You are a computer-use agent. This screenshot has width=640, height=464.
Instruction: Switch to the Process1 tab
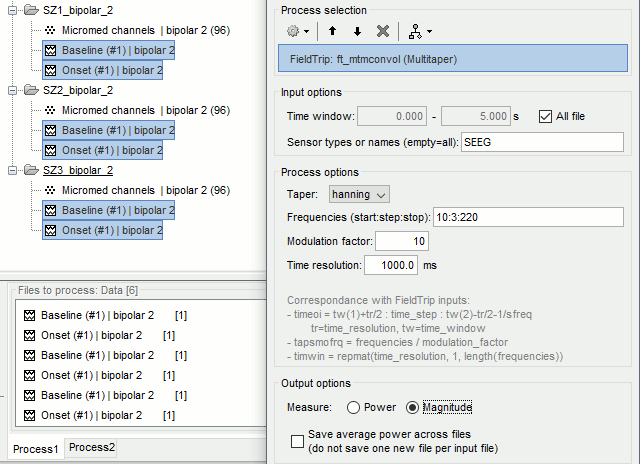pyautogui.click(x=35, y=449)
